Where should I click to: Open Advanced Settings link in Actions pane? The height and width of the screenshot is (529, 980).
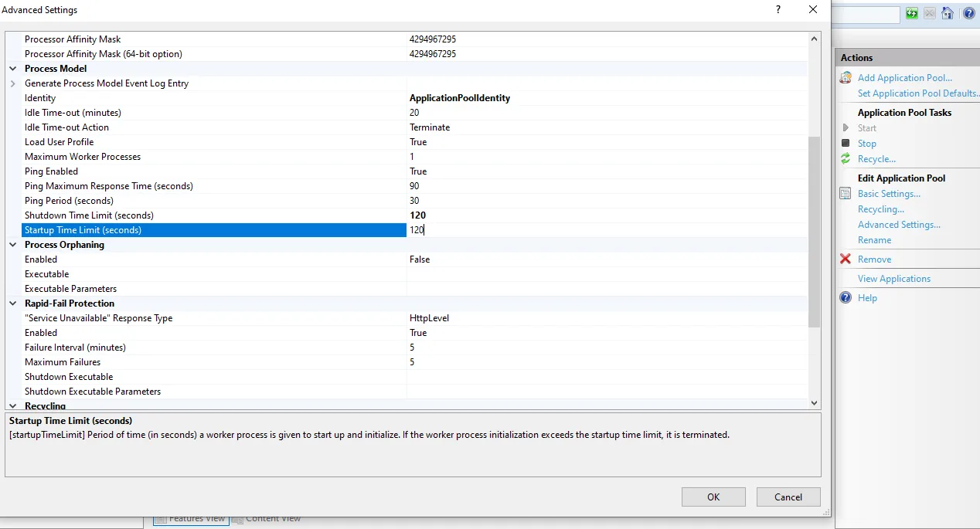(899, 225)
